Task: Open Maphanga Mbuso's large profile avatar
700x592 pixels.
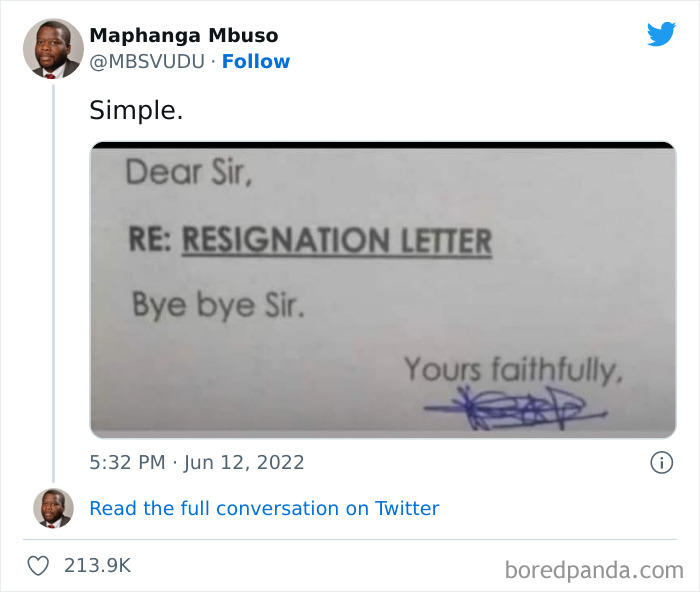Action: coord(52,48)
